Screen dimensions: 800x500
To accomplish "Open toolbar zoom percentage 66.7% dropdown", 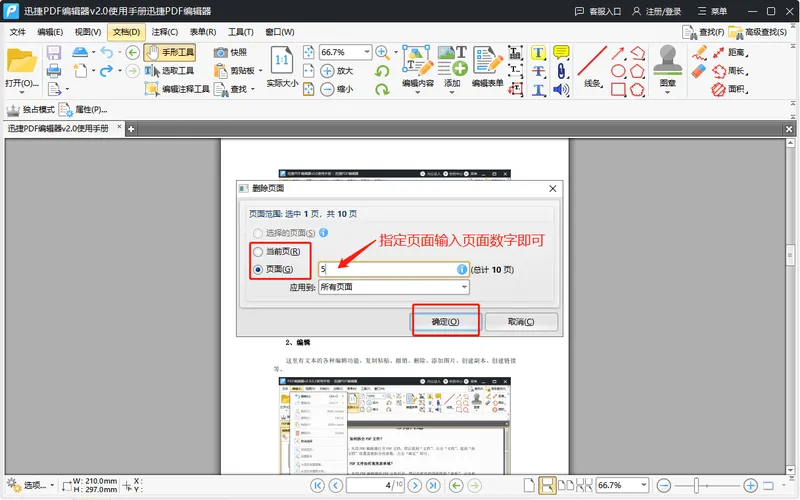I will (367, 52).
